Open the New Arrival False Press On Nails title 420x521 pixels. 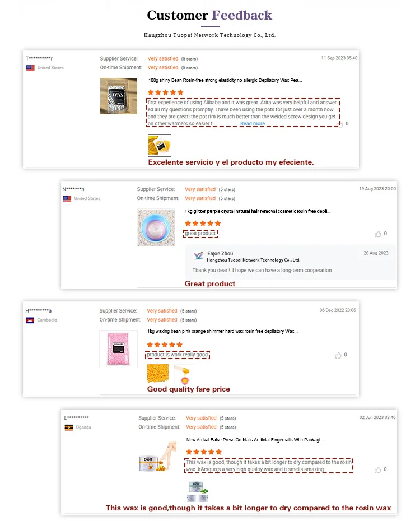pos(255,440)
